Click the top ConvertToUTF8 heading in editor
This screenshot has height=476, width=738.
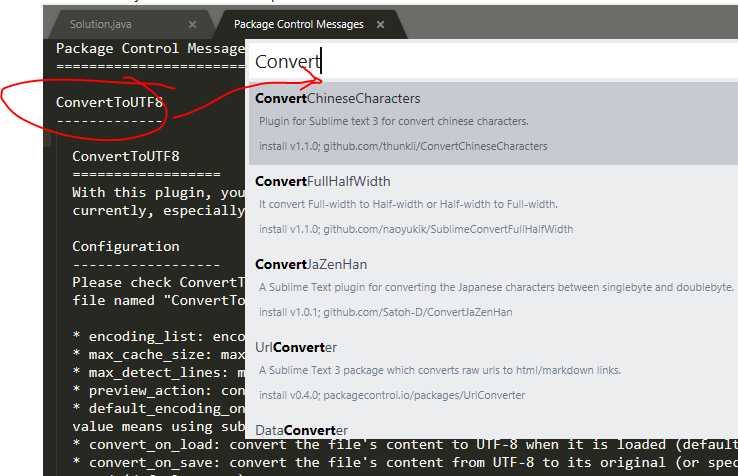tap(109, 102)
